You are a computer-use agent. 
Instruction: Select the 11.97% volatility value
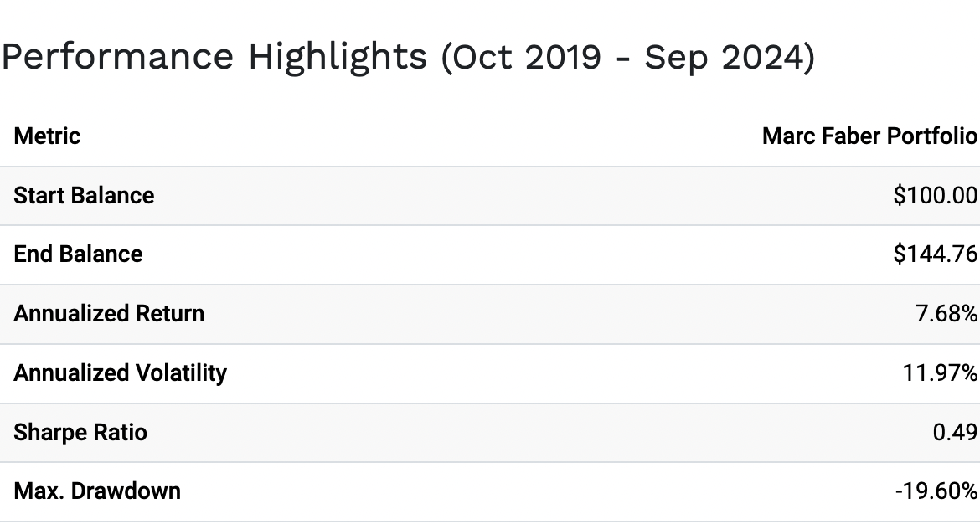940,372
